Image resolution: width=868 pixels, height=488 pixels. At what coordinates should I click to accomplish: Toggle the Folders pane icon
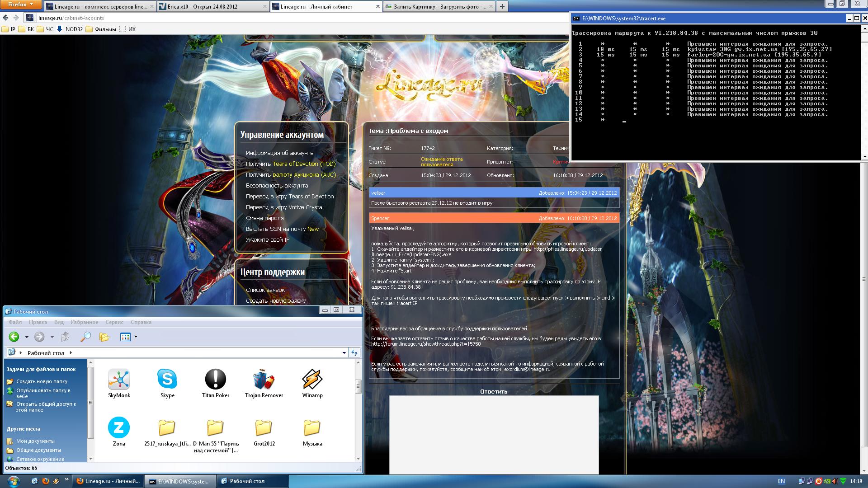coord(104,337)
